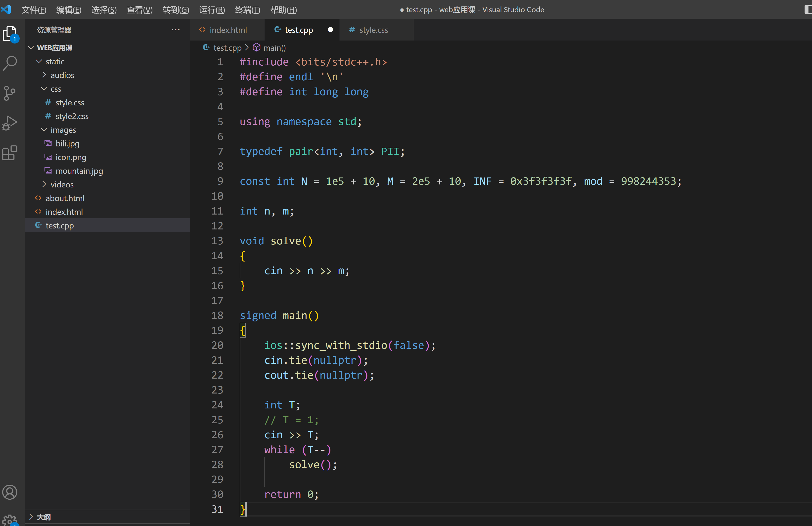812x526 pixels.
Task: Open the 编辑(E) menu
Action: [69, 9]
